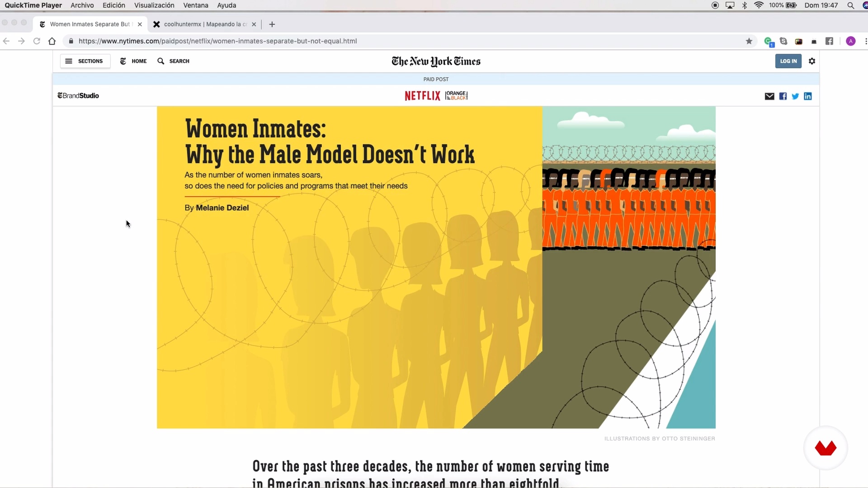The image size is (868, 488).
Task: Open the Edición menu
Action: point(113,5)
